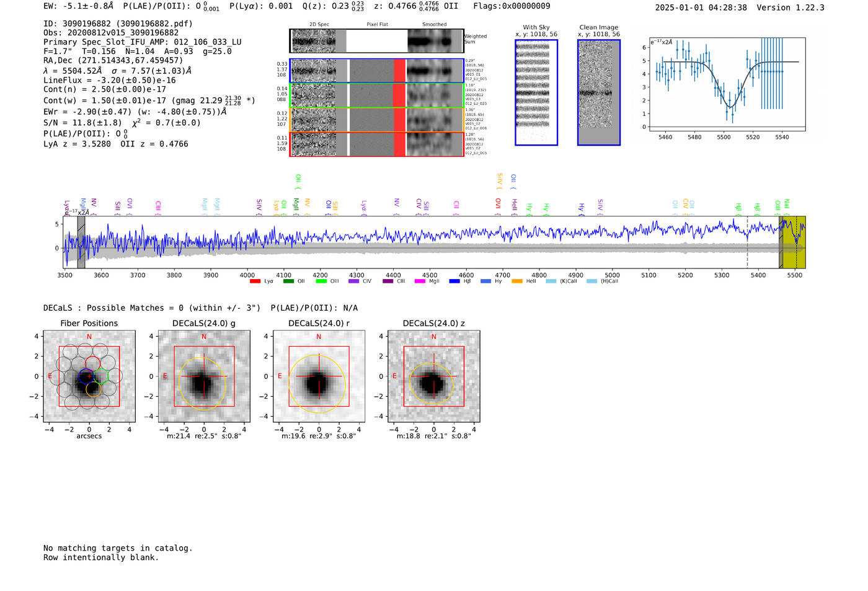This screenshot has height=591, width=868.
Task: Select the green-bordered fiber spectrum row
Action: (x=376, y=96)
